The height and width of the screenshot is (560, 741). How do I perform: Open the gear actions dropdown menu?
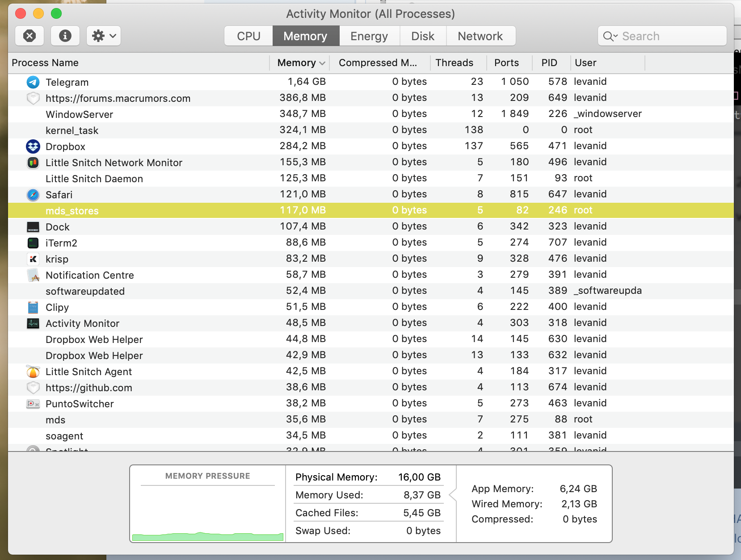(x=104, y=36)
